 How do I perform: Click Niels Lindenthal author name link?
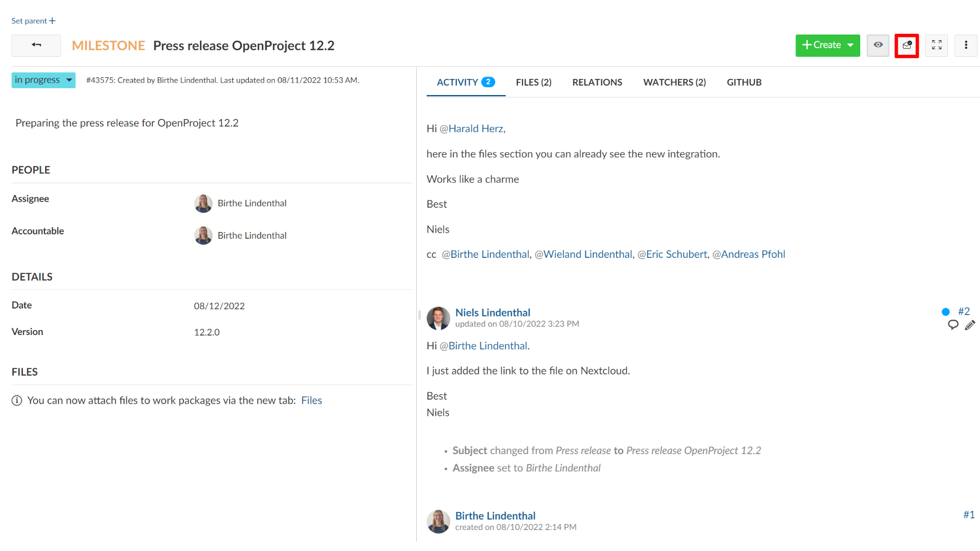492,312
